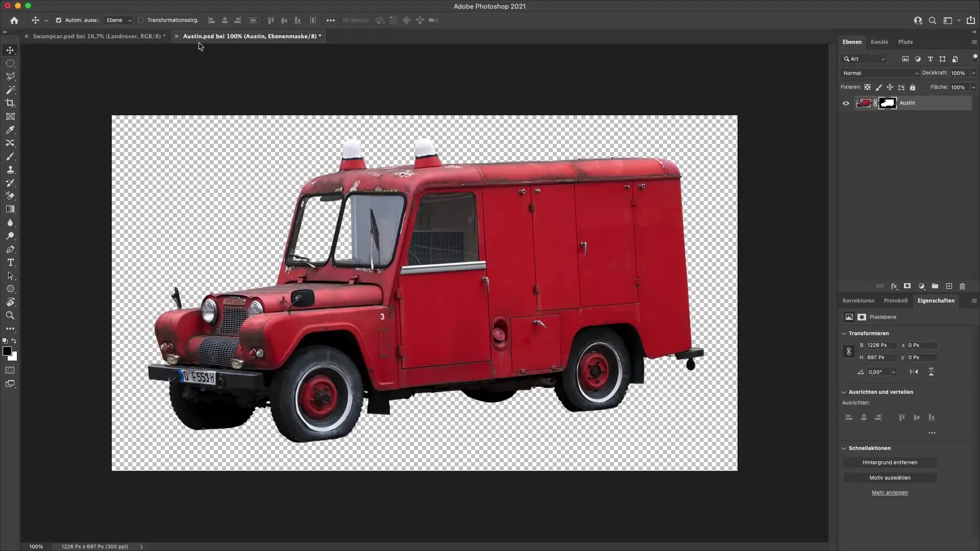
Task: Open the Add layer mask icon
Action: (908, 286)
